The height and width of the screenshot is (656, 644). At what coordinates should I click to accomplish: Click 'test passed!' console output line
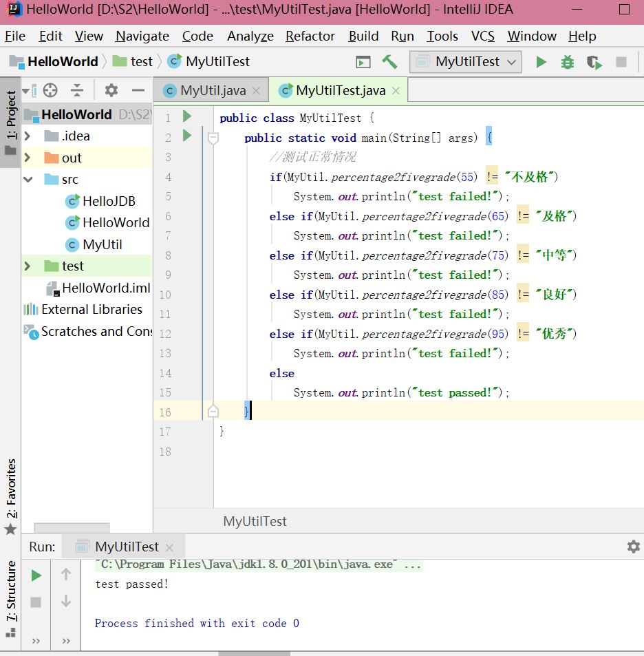click(x=131, y=584)
